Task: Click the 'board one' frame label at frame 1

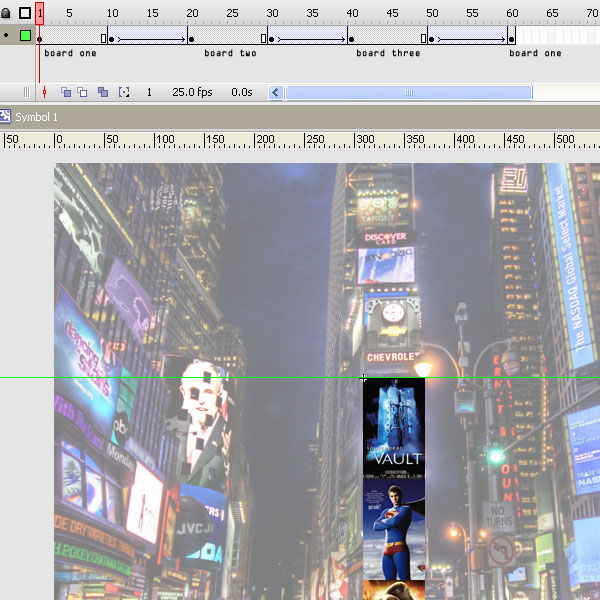Action: coord(70,53)
